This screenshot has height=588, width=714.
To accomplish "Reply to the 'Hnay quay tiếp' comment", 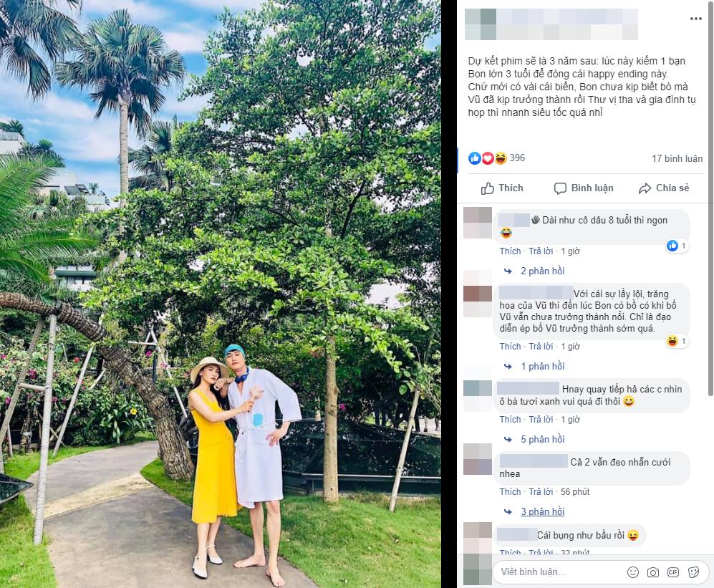I will click(541, 419).
